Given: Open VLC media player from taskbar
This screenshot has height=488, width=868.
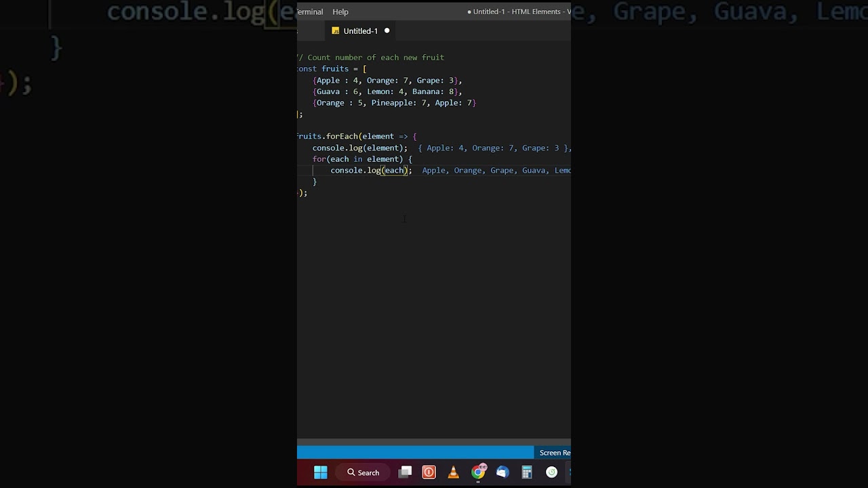Looking at the screenshot, I should pyautogui.click(x=454, y=472).
